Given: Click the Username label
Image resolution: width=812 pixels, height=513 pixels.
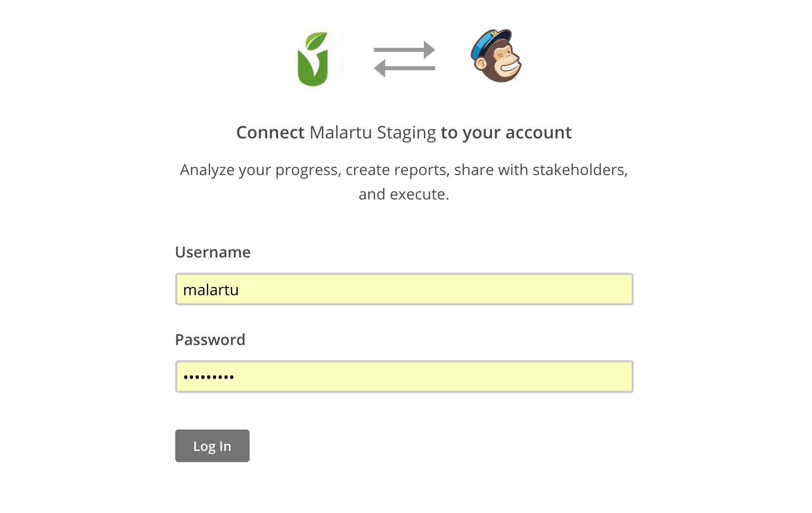Looking at the screenshot, I should coord(213,252).
